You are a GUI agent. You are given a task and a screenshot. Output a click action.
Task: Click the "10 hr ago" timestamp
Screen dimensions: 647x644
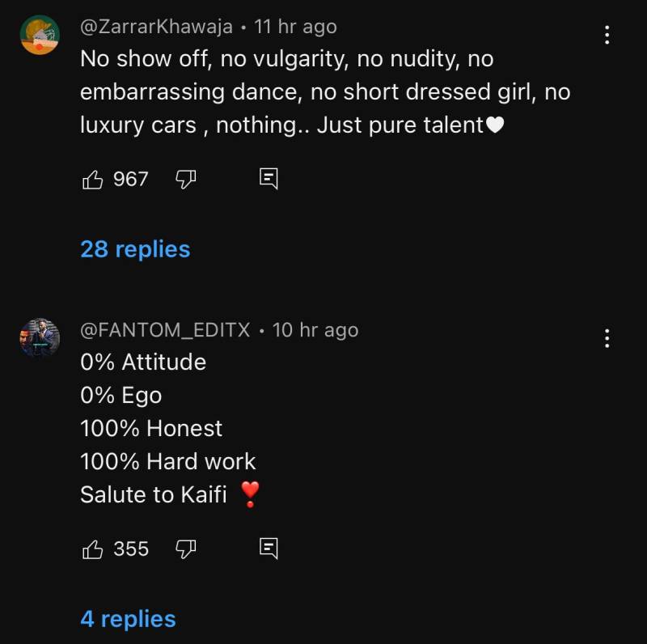[315, 330]
